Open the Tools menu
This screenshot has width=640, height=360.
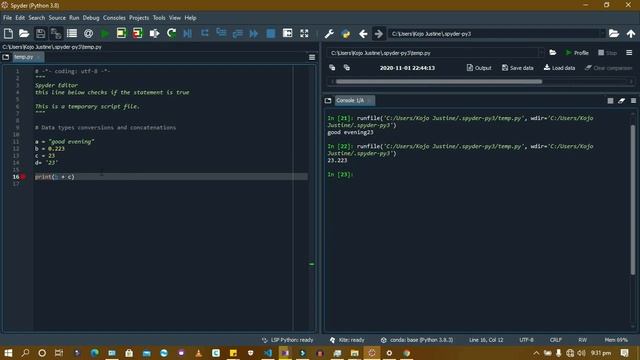point(159,18)
